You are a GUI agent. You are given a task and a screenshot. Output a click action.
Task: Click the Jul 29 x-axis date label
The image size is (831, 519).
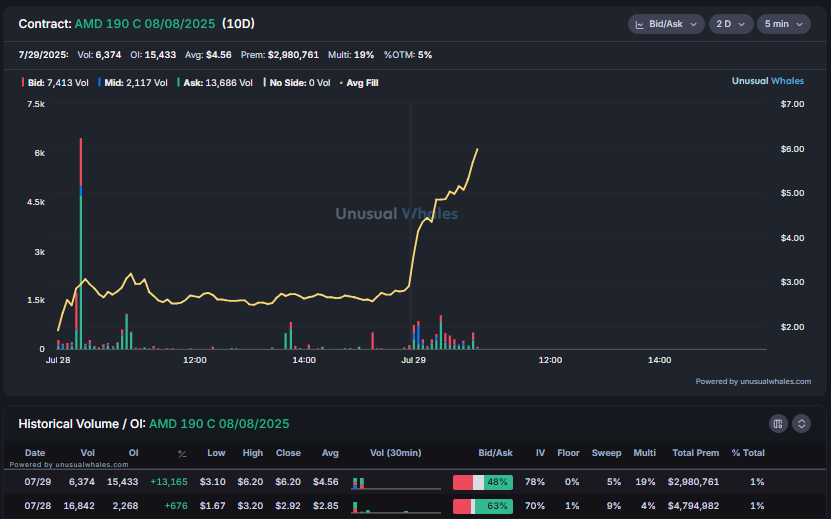(x=413, y=360)
